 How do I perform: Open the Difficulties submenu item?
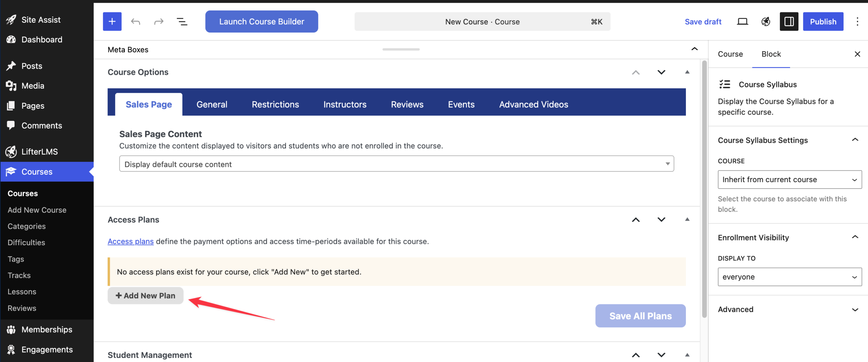point(26,242)
